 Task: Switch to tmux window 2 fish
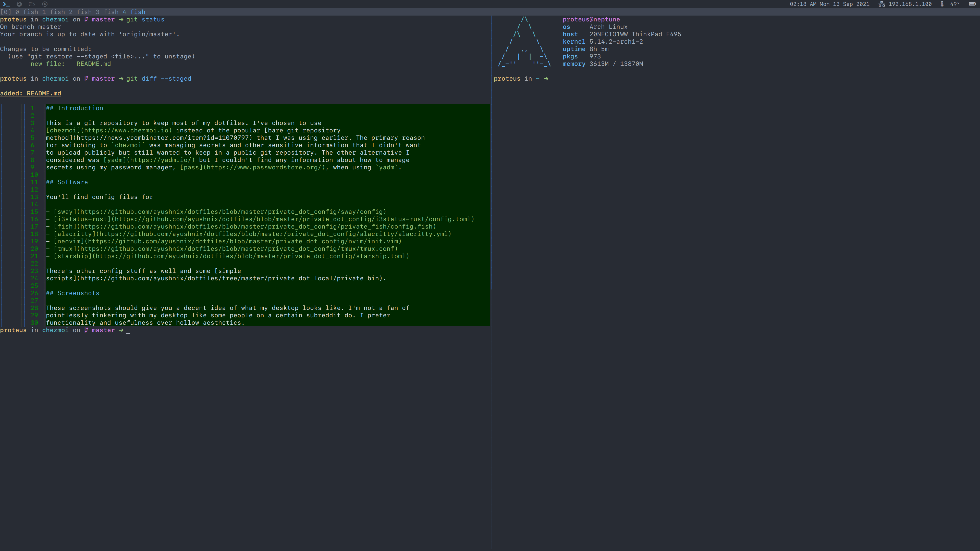(80, 12)
